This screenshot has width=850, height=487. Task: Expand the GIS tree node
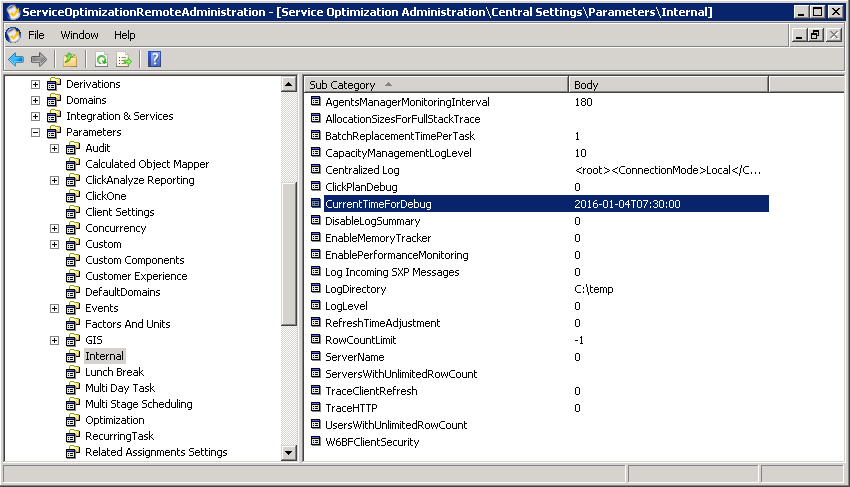54,341
